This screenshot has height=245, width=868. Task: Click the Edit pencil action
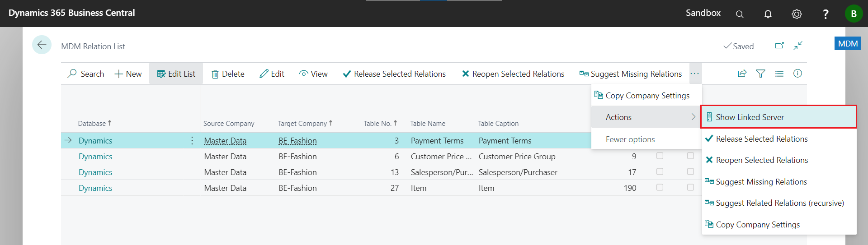pyautogui.click(x=272, y=74)
